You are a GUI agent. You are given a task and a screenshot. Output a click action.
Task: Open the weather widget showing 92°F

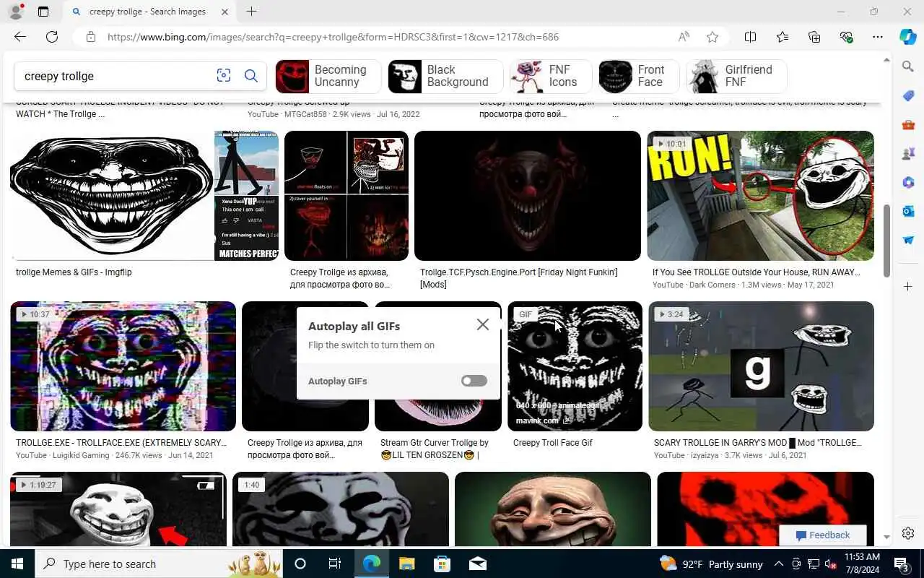[x=711, y=564]
